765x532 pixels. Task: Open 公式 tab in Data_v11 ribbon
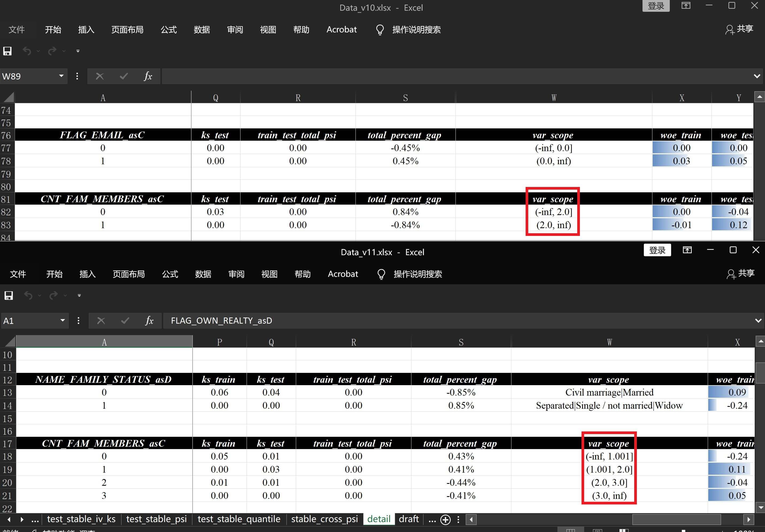click(x=170, y=274)
